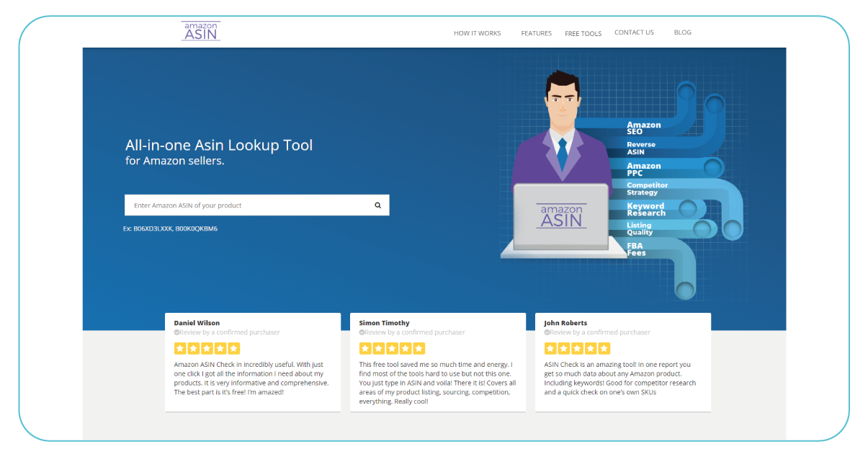Screen dimensions: 868x457
Task: Click the reviewer name John Roberts
Action: click(x=565, y=323)
